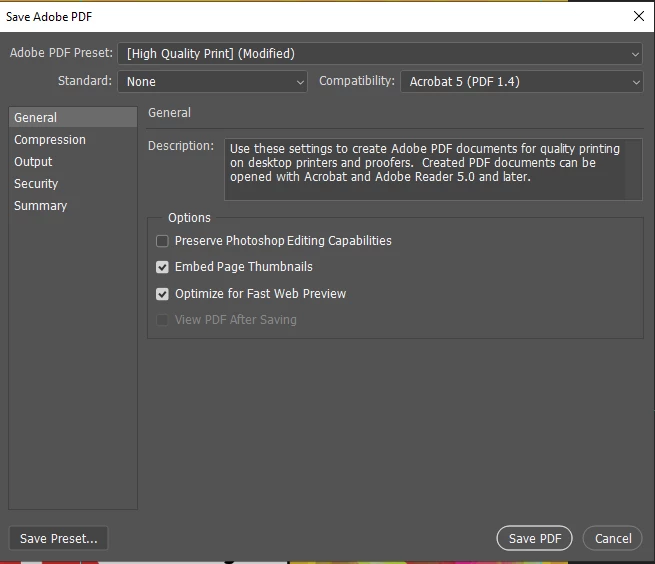Click the Save PDF button
The width and height of the screenshot is (655, 564).
534,538
